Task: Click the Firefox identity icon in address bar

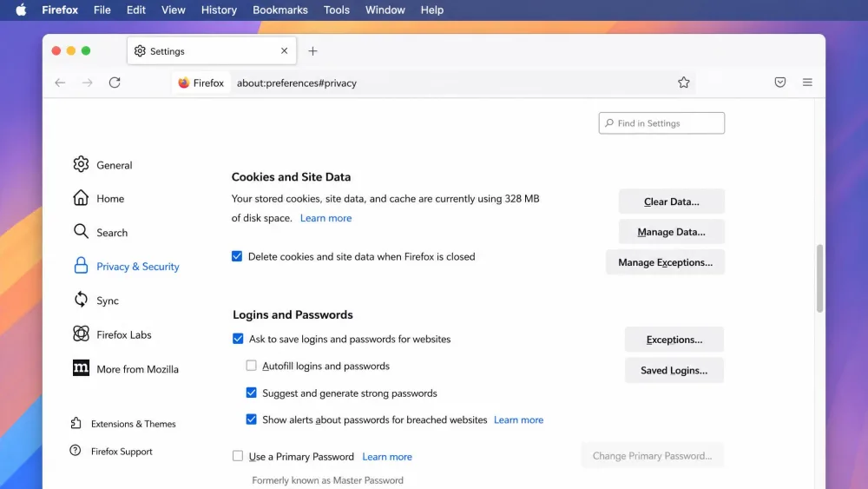Action: (184, 83)
